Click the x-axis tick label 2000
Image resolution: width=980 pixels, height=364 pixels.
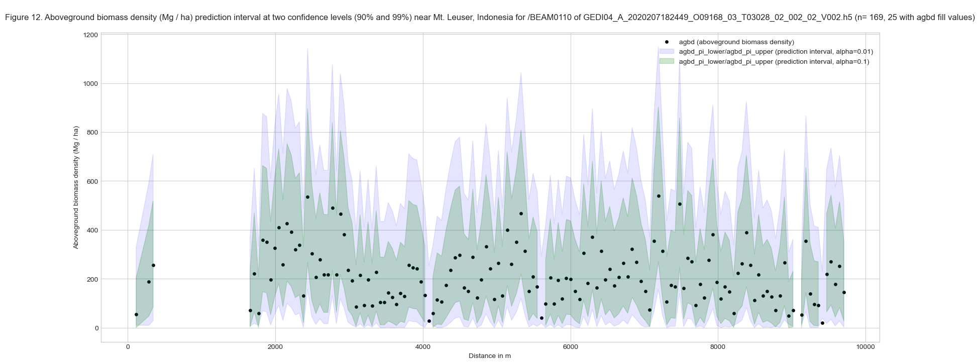(x=275, y=347)
